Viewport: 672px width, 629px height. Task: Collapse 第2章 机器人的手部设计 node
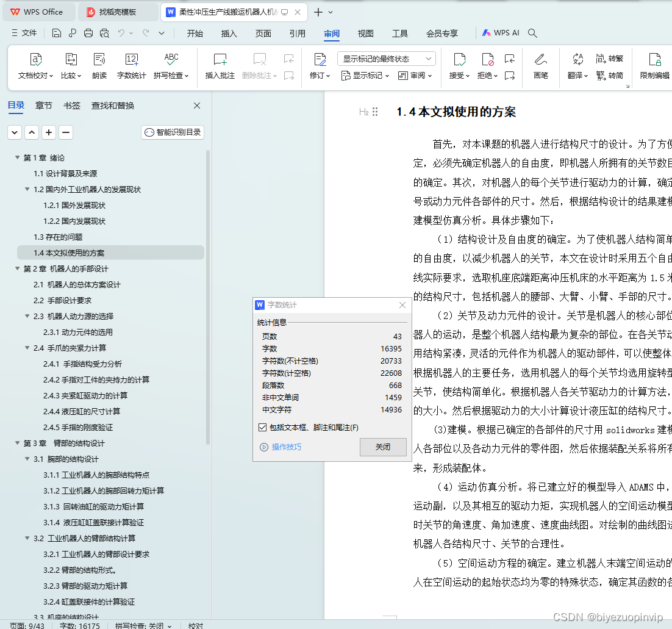[x=17, y=268]
